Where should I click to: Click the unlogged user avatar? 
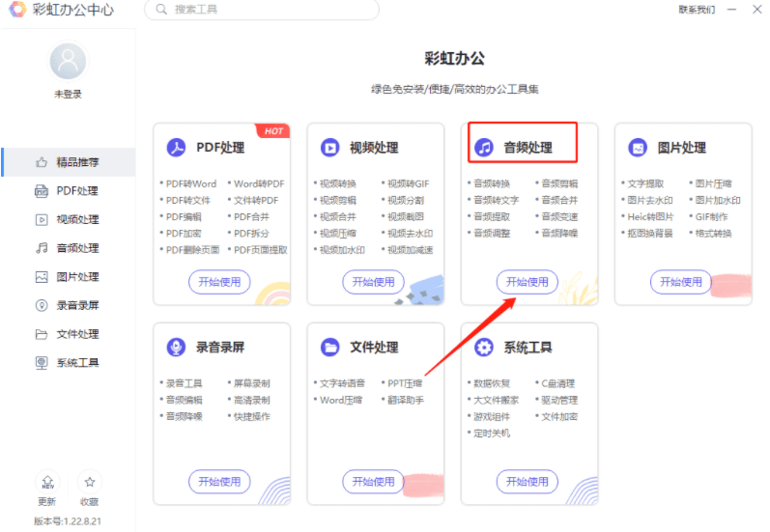(68, 62)
